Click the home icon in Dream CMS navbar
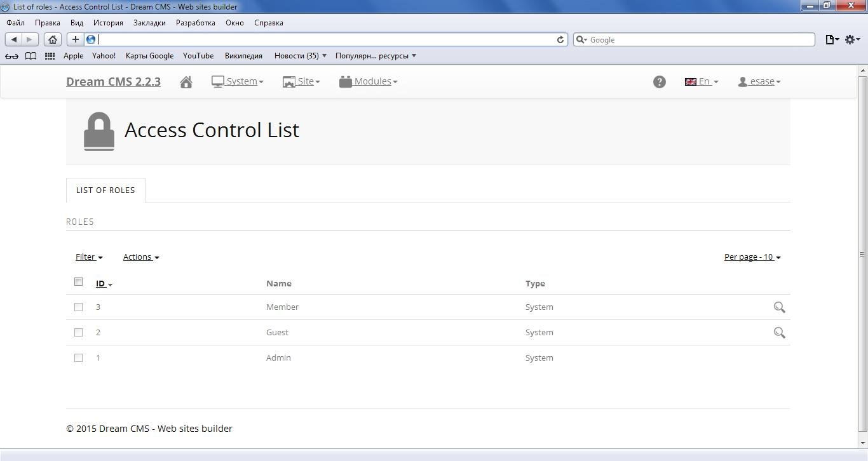The image size is (868, 461). (186, 81)
